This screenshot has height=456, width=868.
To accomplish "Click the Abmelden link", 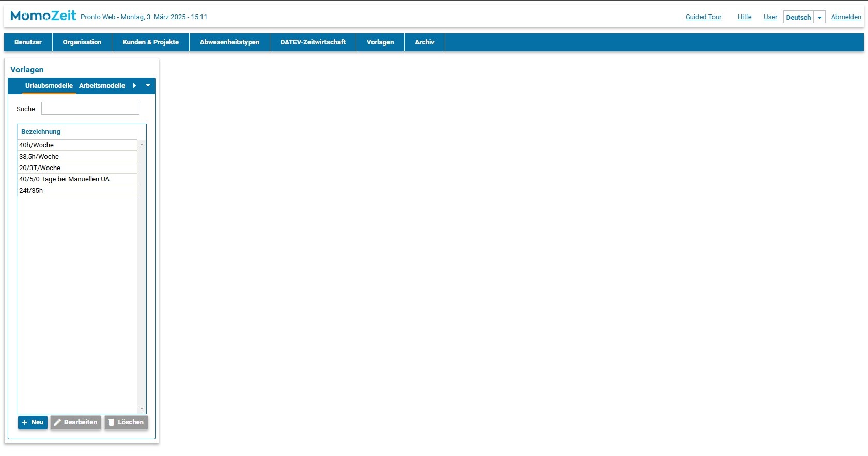I will click(x=846, y=17).
